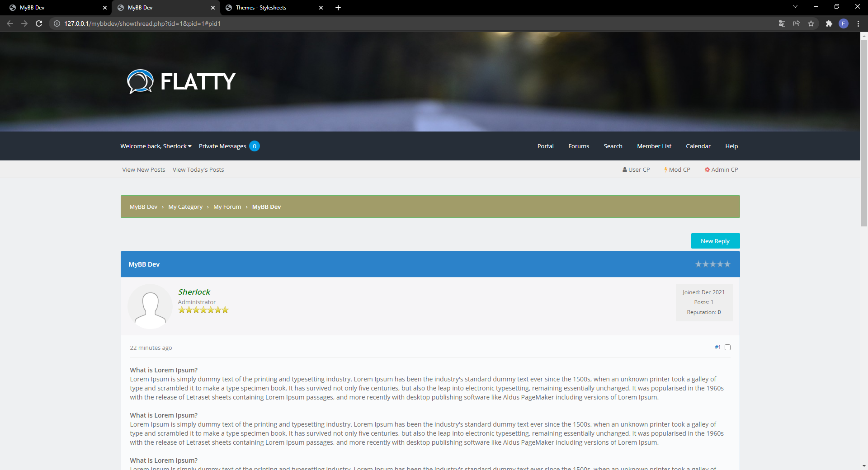Viewport: 868px width, 470px height.
Task: Open the Admin CP link
Action: coord(721,169)
